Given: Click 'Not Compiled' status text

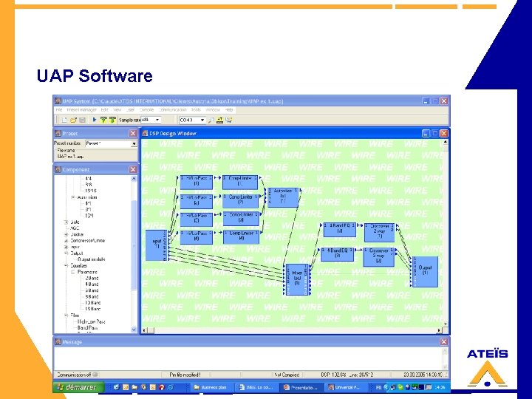Looking at the screenshot, I should (x=287, y=375).
